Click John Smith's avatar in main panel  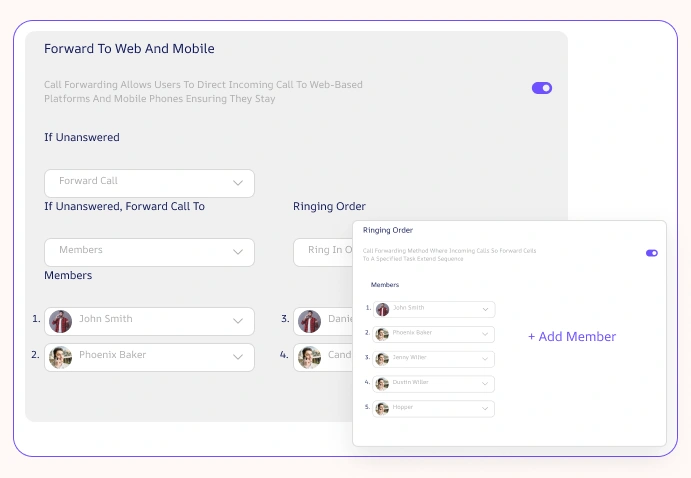pyautogui.click(x=60, y=321)
